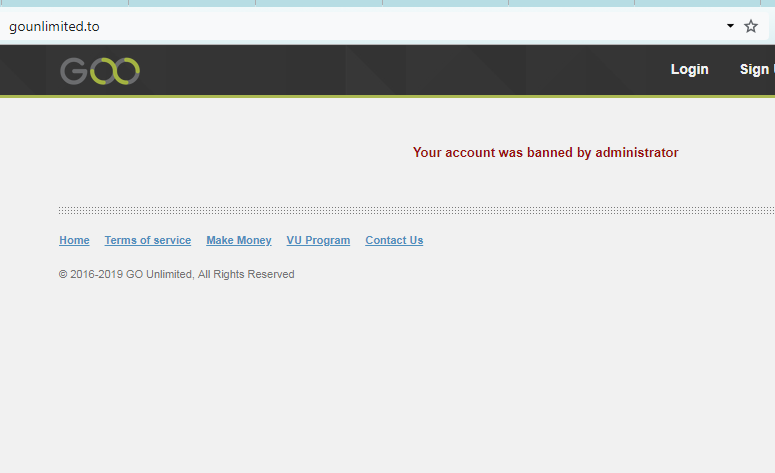This screenshot has width=775, height=473.
Task: Click the bookmark star icon
Action: click(x=751, y=26)
